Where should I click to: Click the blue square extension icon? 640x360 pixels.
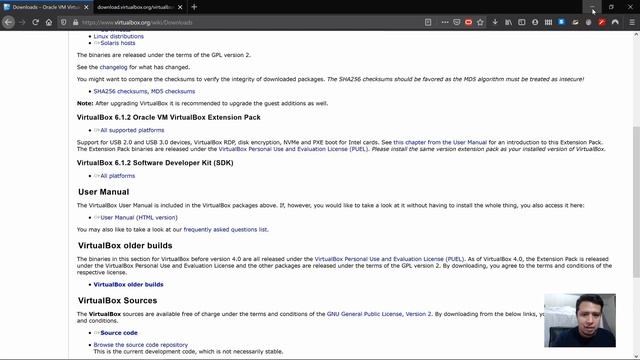point(562,22)
